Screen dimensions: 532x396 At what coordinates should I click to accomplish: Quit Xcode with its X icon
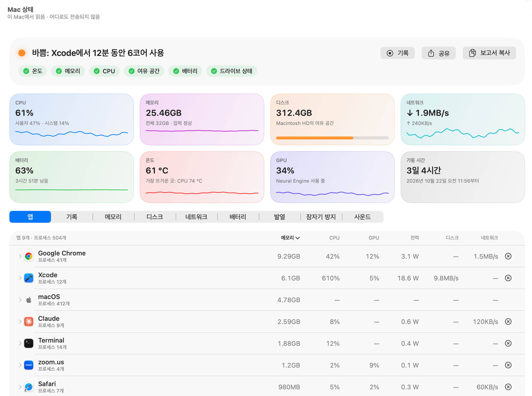[x=508, y=278]
